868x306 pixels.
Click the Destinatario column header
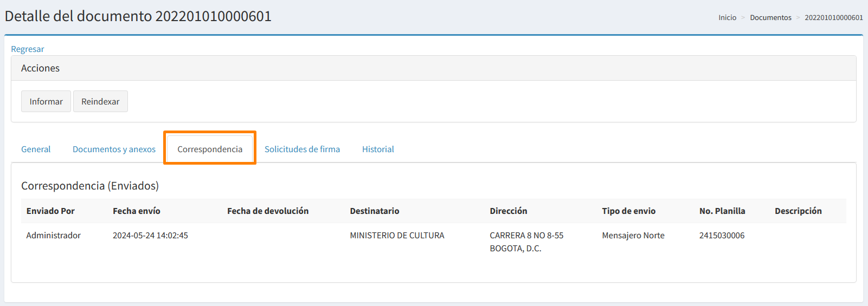tap(375, 211)
